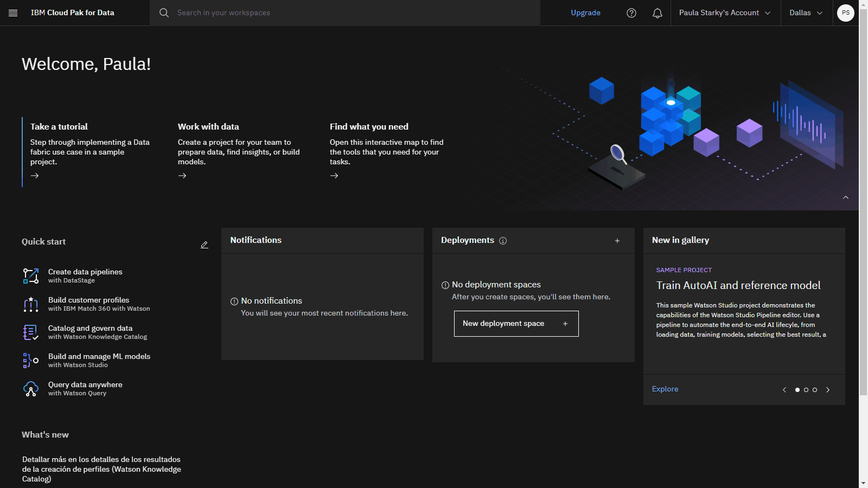Click the No deployment spaces text
This screenshot has height=488, width=868.
click(x=496, y=285)
